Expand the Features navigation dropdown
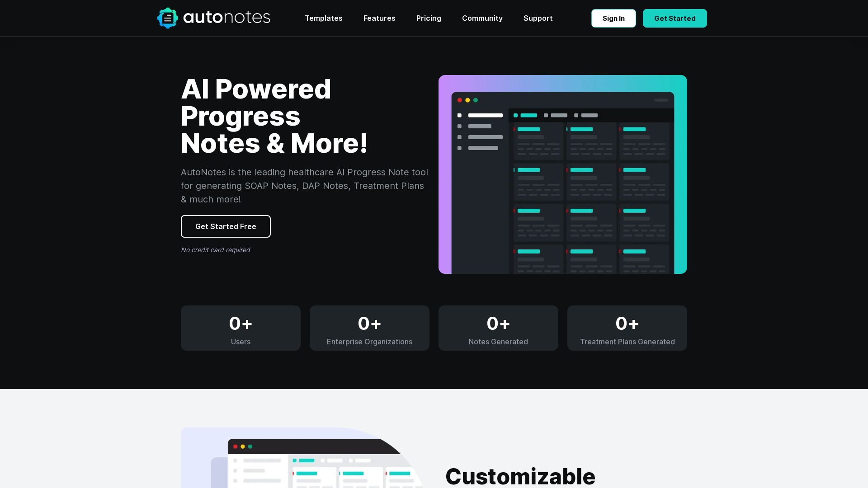Image resolution: width=868 pixels, height=488 pixels. [x=380, y=18]
